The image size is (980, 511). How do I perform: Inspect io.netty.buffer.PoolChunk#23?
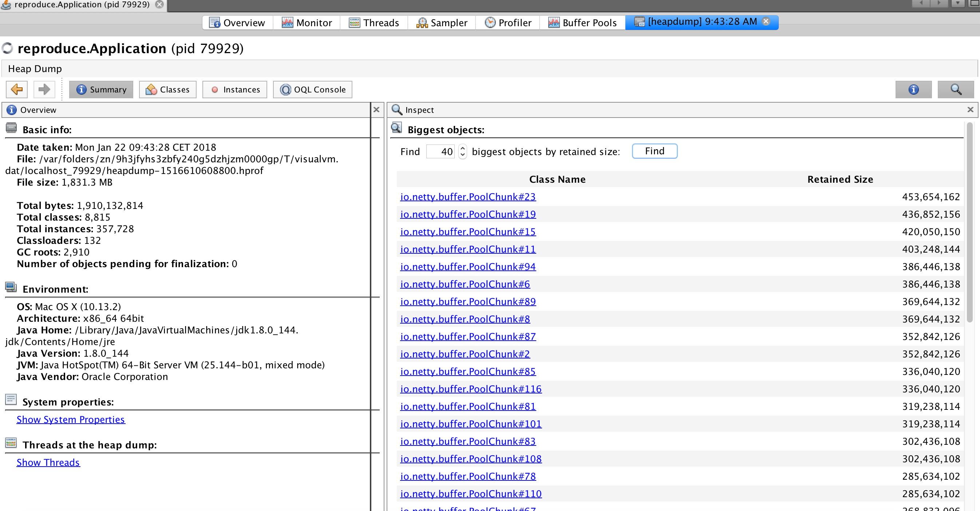(467, 197)
